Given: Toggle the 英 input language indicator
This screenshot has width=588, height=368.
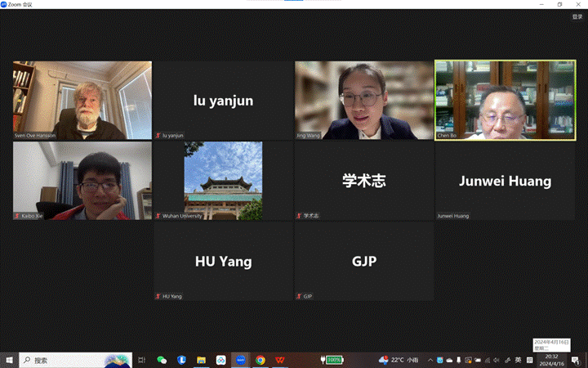Looking at the screenshot, I should [x=517, y=360].
